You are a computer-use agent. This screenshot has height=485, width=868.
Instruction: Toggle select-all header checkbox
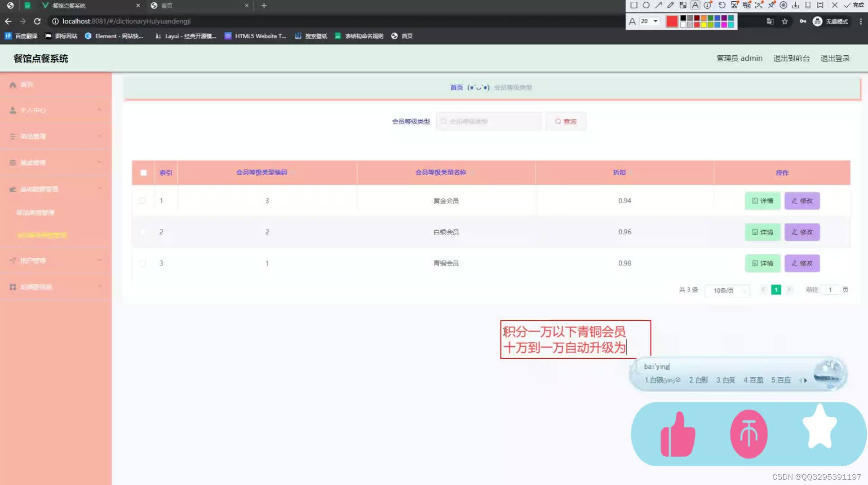[143, 172]
